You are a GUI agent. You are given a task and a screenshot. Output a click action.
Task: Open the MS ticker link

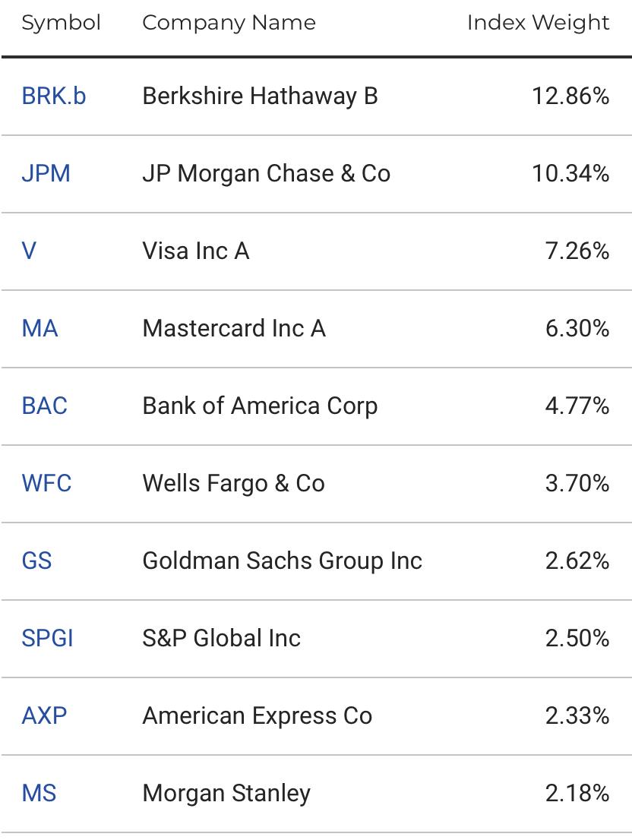tap(39, 793)
